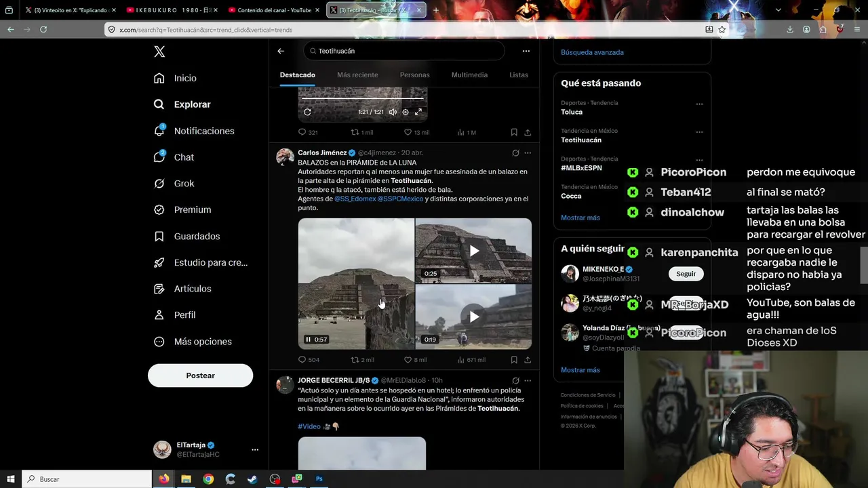Repost the post with 1 mil reposts
Viewport: 868px width, 488px height.
[361, 132]
